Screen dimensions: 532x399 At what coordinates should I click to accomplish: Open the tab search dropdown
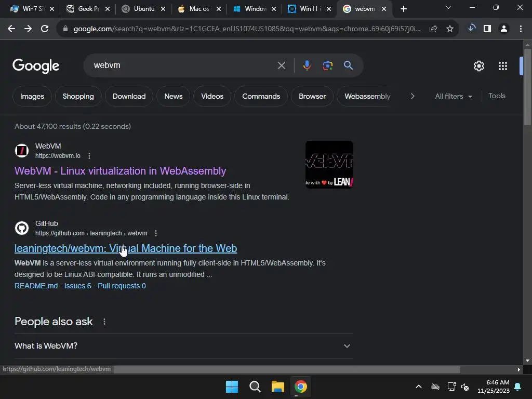click(x=448, y=7)
